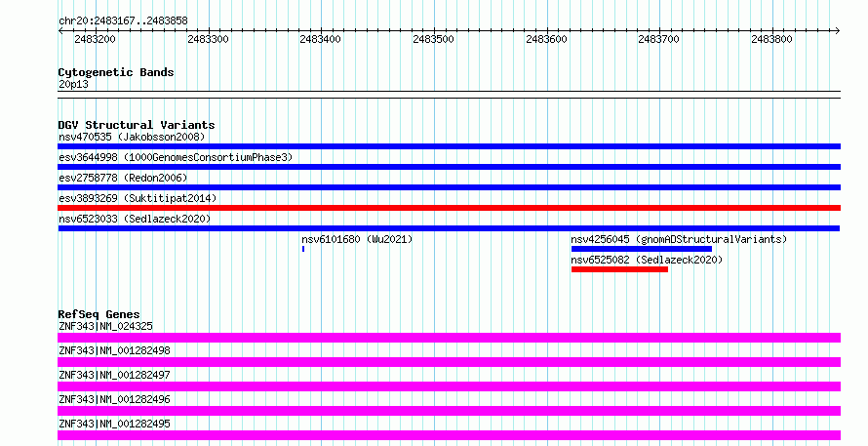Viewport: 868px width, 446px height.
Task: Click the blue bar of esv3644998
Action: pos(449,167)
